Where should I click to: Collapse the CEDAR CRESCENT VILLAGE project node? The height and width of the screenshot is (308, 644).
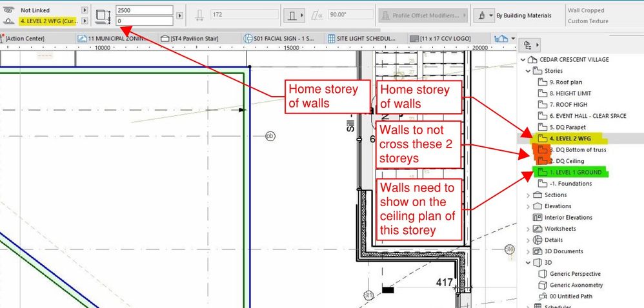(x=523, y=59)
